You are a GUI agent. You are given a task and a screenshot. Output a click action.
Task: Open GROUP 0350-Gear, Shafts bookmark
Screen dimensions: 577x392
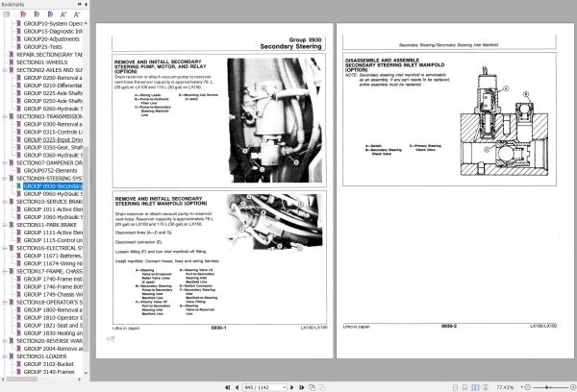(x=53, y=147)
